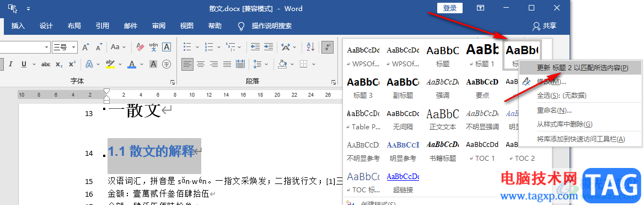Right-align the paragraph

pos(213,64)
